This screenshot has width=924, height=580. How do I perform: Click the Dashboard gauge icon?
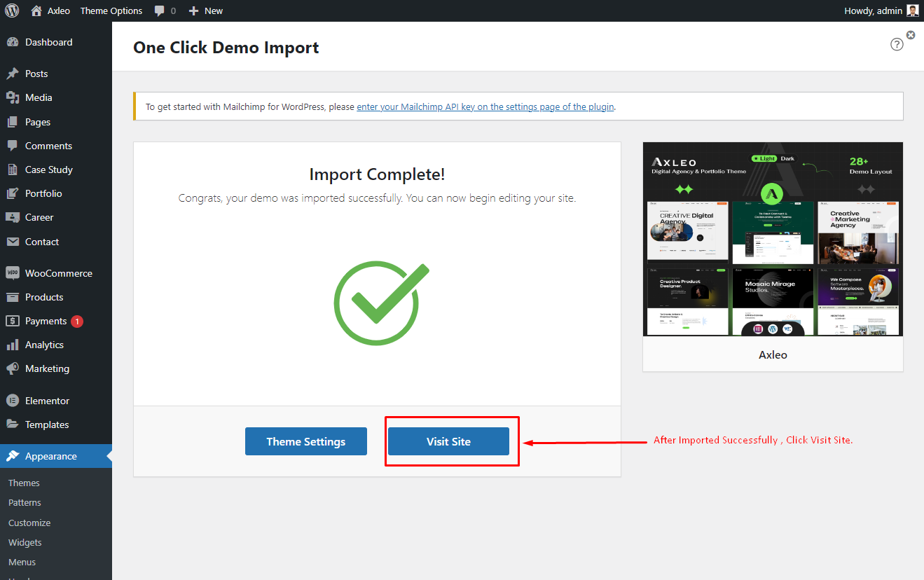13,42
